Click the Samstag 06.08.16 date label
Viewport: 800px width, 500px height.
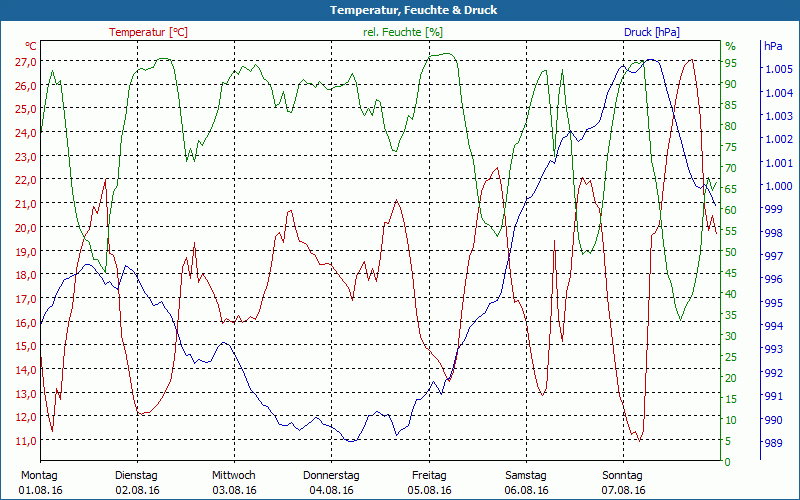pos(526,482)
